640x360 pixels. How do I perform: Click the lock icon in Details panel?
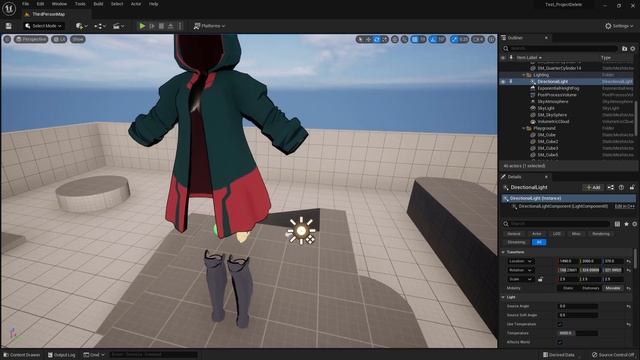(632, 187)
